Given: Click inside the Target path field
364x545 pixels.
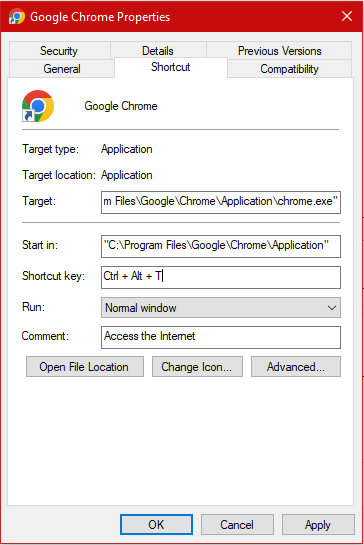Looking at the screenshot, I should 221,202.
